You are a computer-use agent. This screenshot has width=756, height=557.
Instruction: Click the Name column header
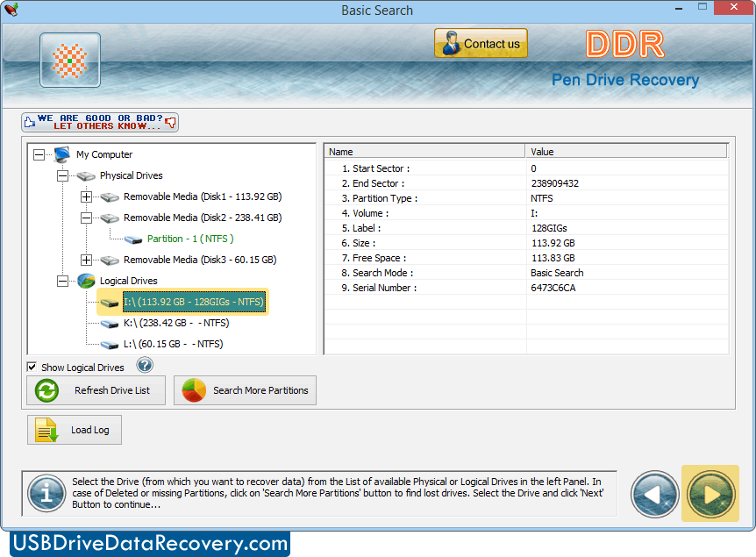pyautogui.click(x=425, y=152)
